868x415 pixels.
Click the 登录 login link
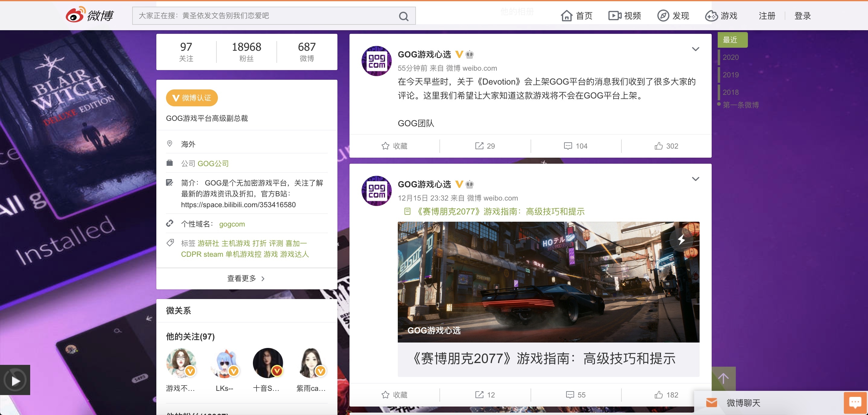pos(803,16)
